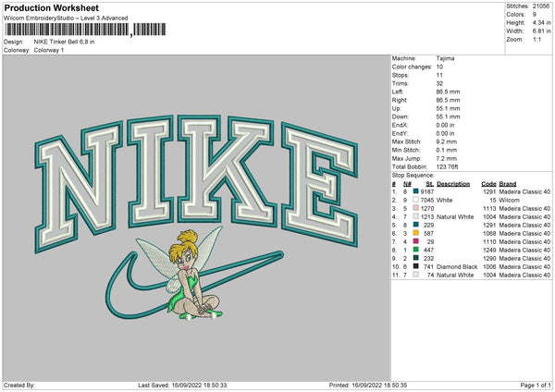Screen dimensions: 555x392
Task: Select the 'White' description in row 2
Action: (x=445, y=201)
